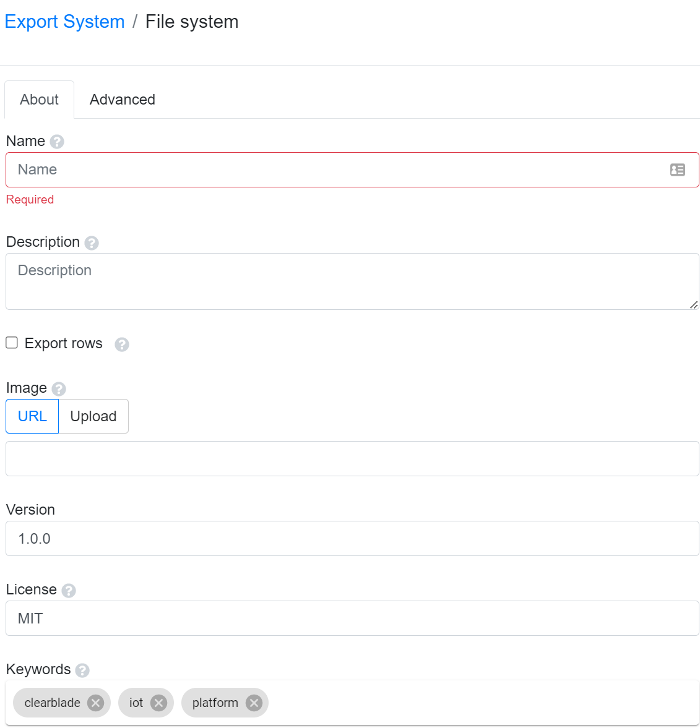
Task: Click the help icon beside Image label
Action: pos(59,389)
